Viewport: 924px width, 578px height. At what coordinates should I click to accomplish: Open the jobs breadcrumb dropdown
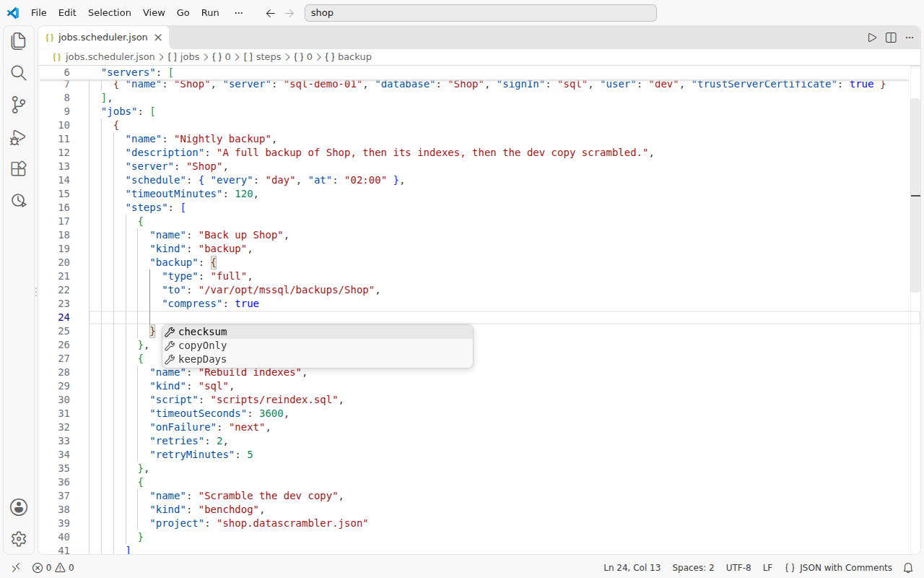coord(183,56)
